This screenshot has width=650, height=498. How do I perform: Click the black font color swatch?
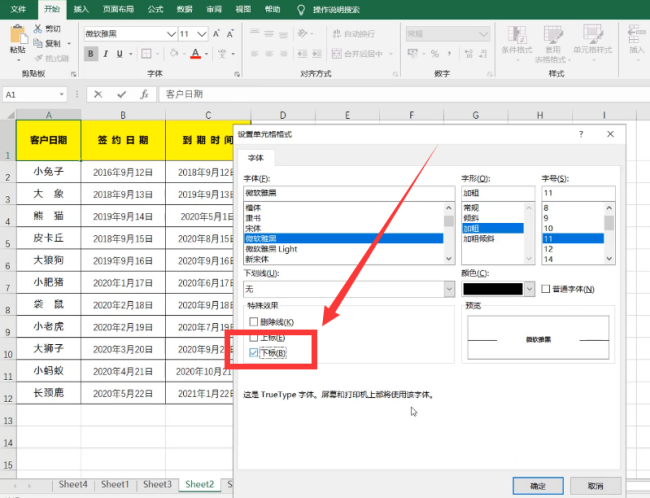tap(492, 289)
